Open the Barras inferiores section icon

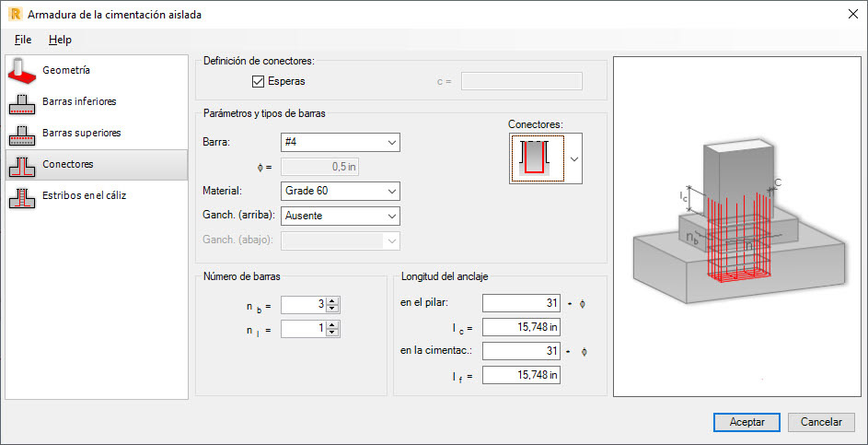coord(22,102)
